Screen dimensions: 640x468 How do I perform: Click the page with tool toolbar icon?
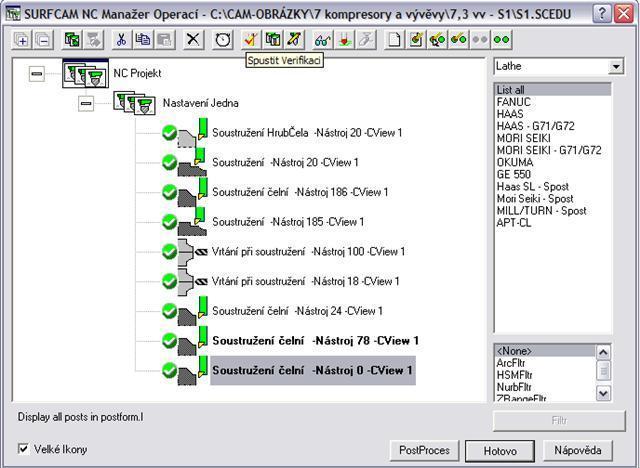[416, 40]
